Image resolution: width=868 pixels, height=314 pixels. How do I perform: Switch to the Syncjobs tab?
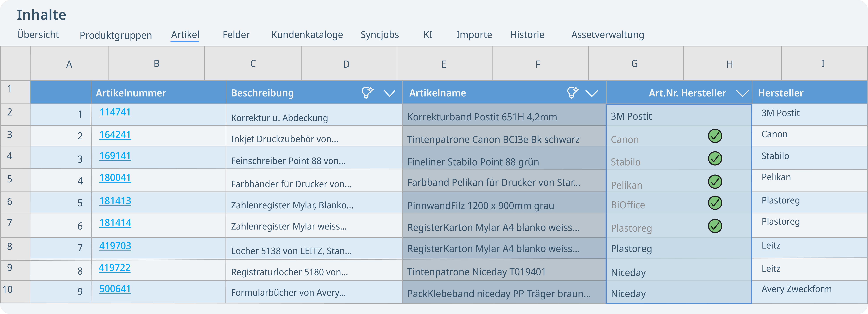tap(380, 35)
